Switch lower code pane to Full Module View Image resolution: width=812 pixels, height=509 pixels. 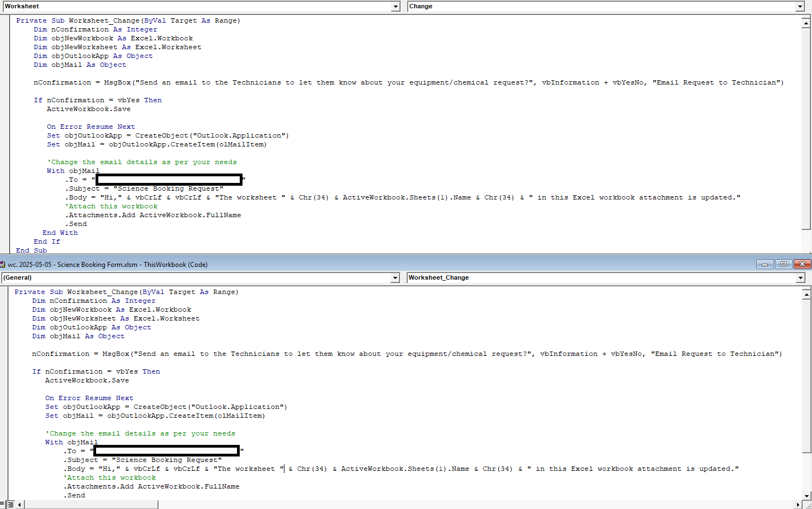10,505
